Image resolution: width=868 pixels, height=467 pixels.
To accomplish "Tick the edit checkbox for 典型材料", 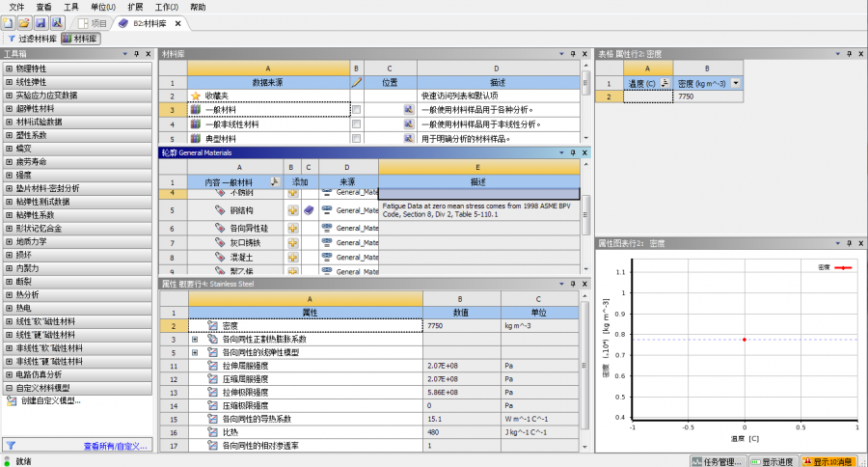I will coord(357,139).
